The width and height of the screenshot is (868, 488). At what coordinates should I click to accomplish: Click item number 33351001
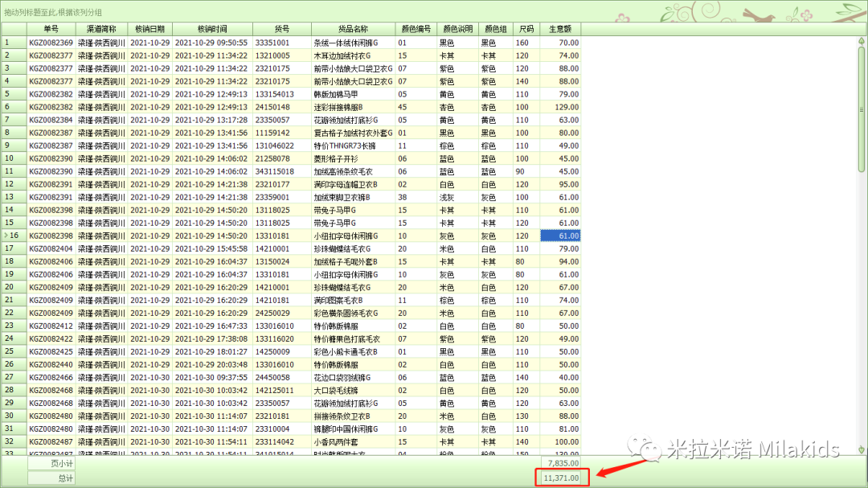click(282, 43)
